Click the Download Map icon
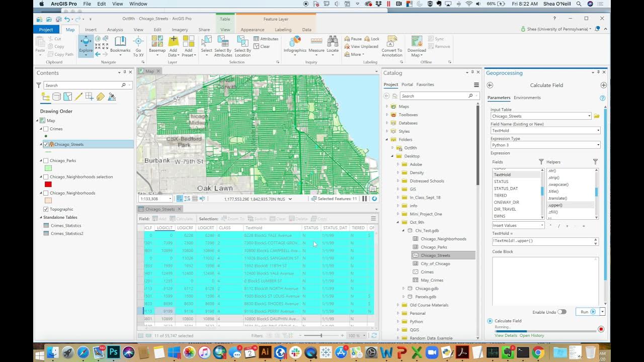 click(x=417, y=41)
